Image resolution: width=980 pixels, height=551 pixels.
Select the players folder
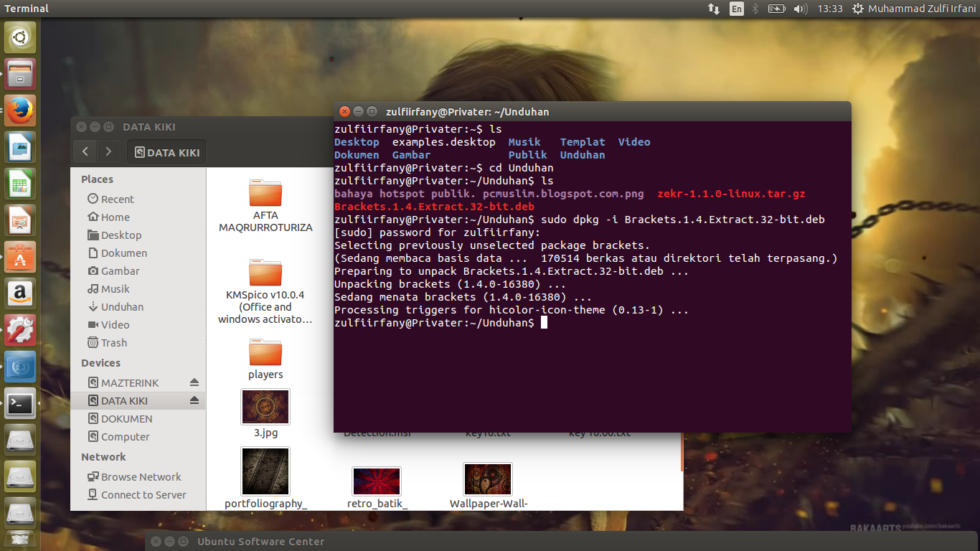click(265, 359)
